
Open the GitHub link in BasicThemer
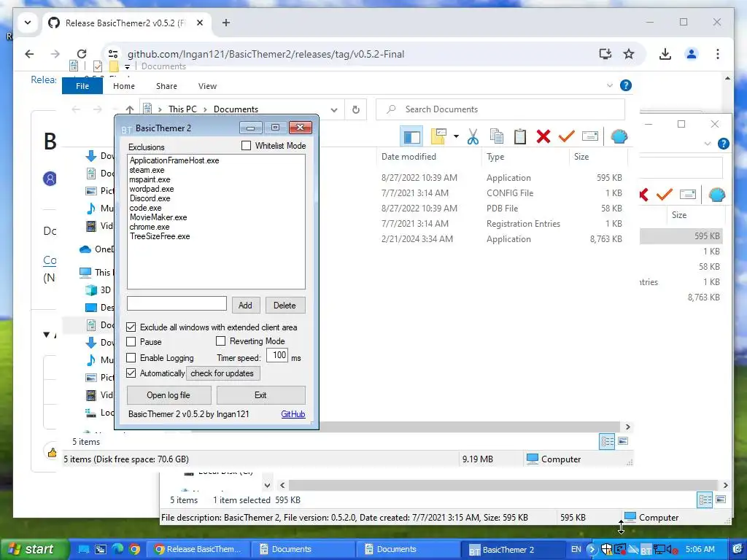[293, 414]
